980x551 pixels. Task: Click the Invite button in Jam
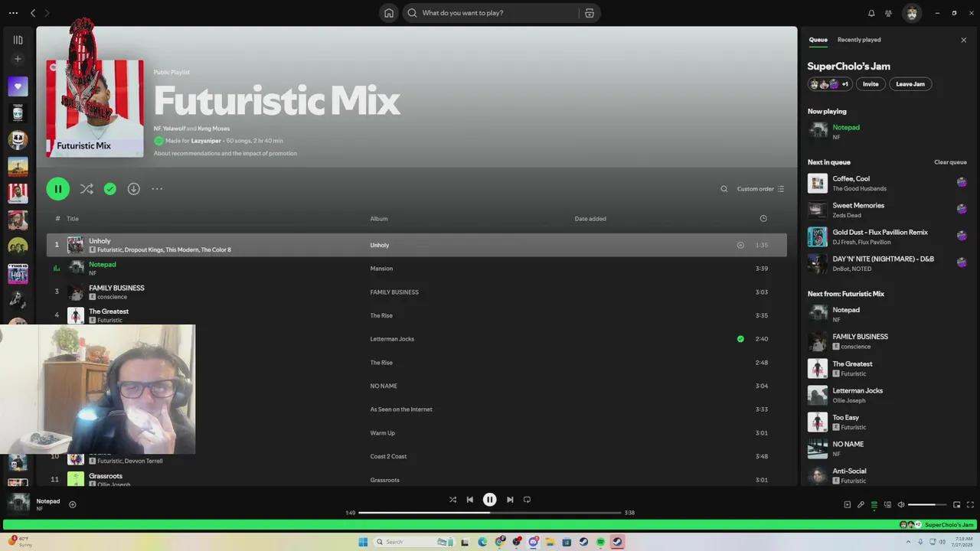pyautogui.click(x=871, y=84)
